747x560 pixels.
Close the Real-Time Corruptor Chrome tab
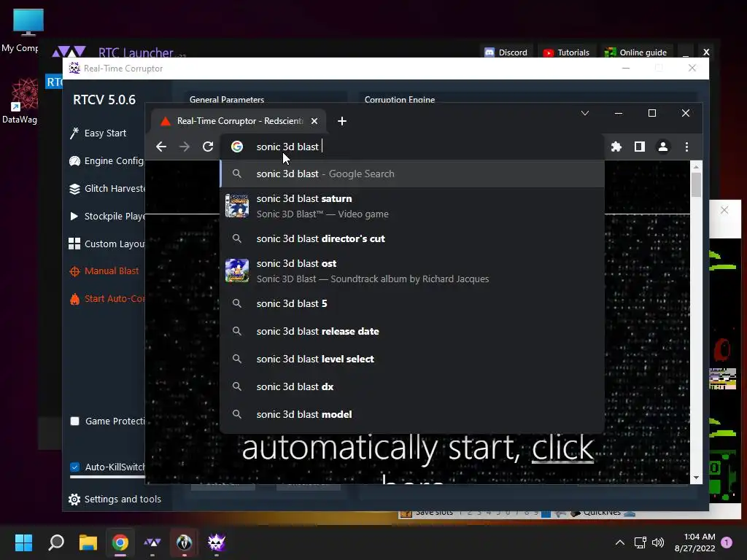click(x=314, y=121)
